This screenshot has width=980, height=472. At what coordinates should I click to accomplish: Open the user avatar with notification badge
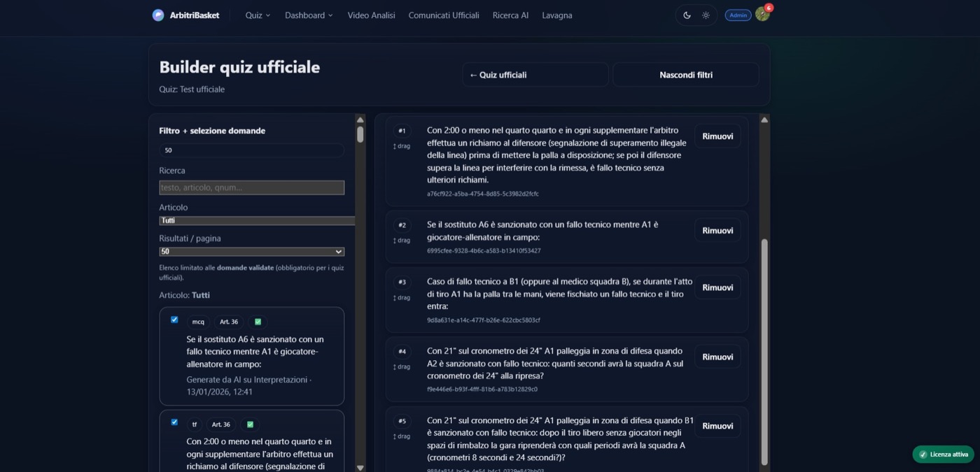[762, 14]
